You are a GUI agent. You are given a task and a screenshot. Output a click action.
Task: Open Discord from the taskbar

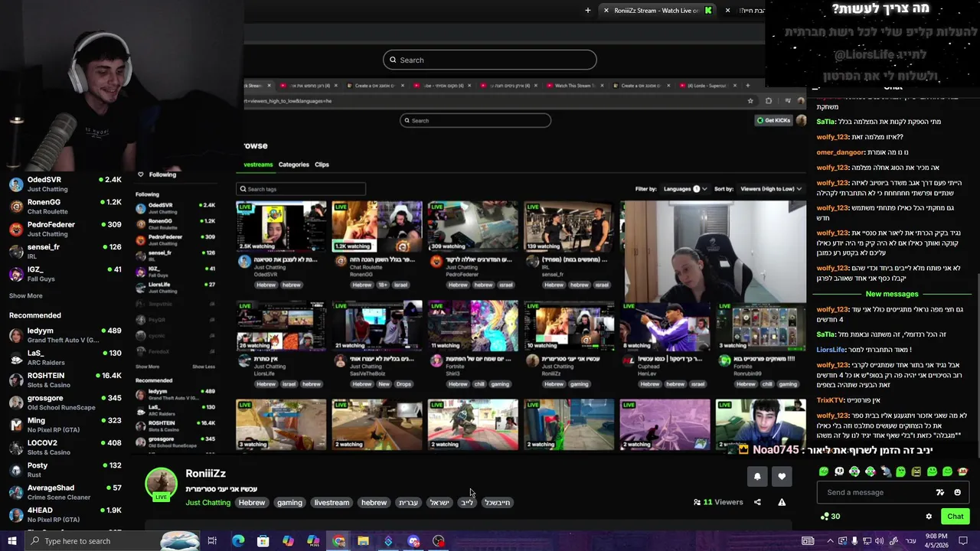point(413,541)
